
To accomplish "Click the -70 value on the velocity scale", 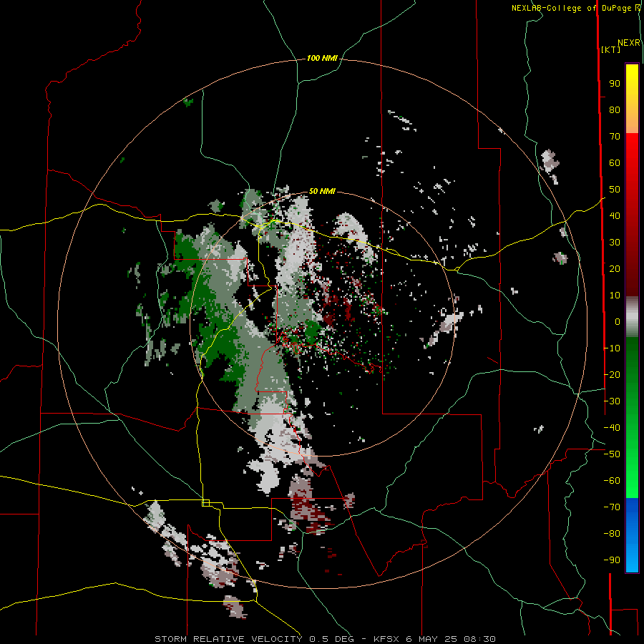I will click(x=612, y=507).
